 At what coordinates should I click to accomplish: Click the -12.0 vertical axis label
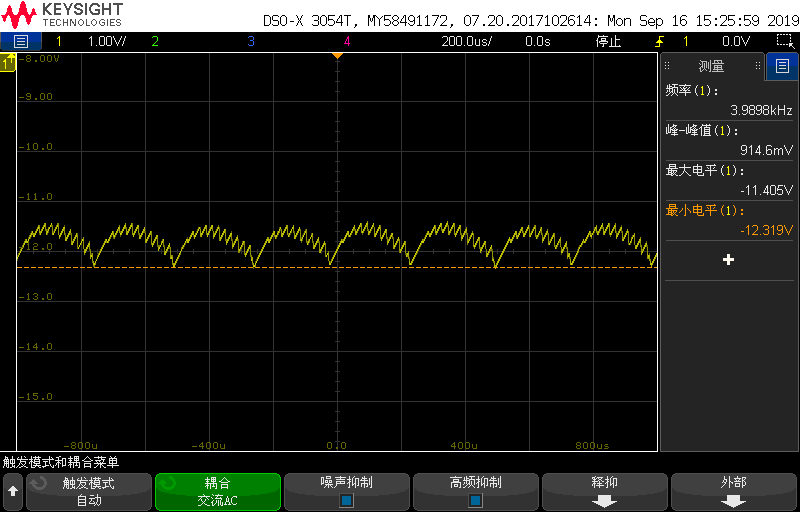pos(35,247)
